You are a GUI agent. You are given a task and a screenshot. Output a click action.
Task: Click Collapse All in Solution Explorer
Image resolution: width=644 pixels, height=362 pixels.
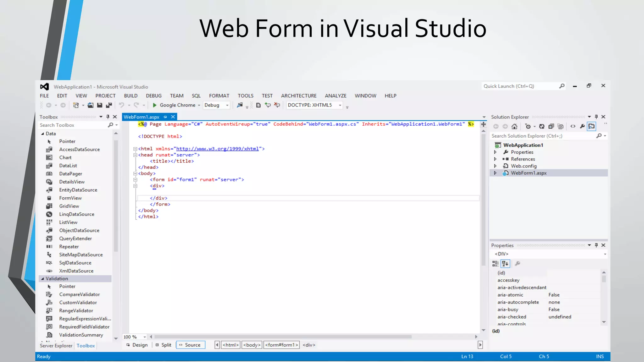[551, 126]
